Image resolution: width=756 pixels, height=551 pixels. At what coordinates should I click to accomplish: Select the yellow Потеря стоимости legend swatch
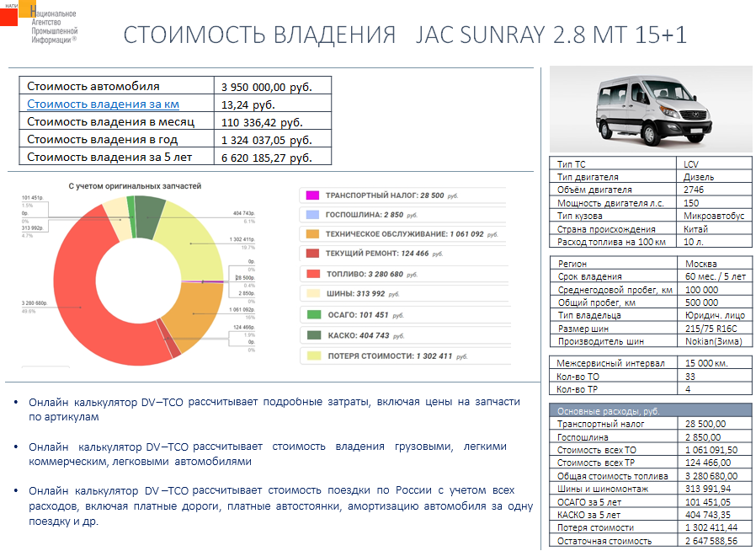[312, 356]
